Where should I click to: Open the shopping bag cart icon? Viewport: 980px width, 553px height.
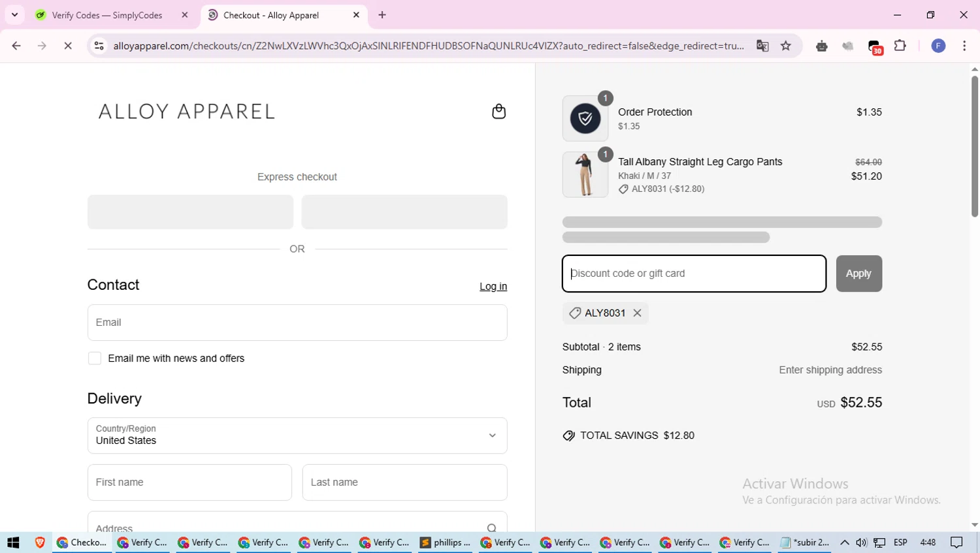point(498,112)
